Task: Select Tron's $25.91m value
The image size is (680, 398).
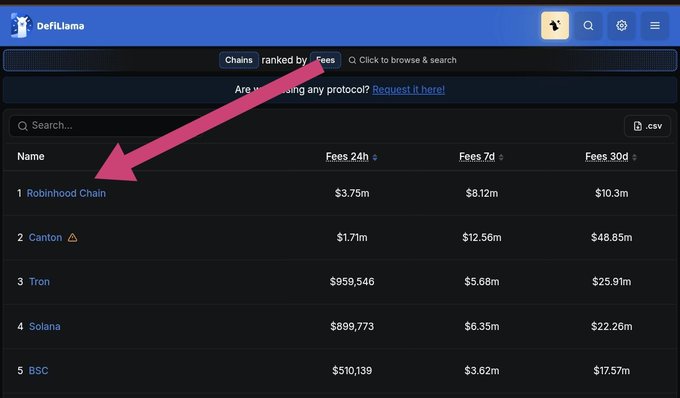Action: (611, 282)
